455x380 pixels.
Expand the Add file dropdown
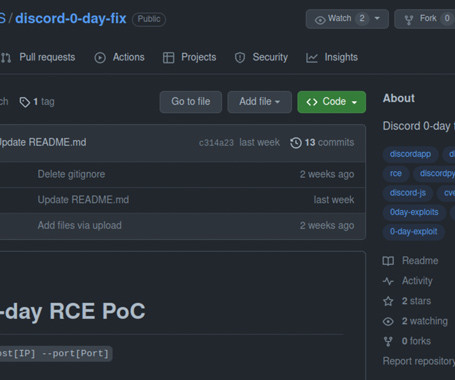click(260, 102)
